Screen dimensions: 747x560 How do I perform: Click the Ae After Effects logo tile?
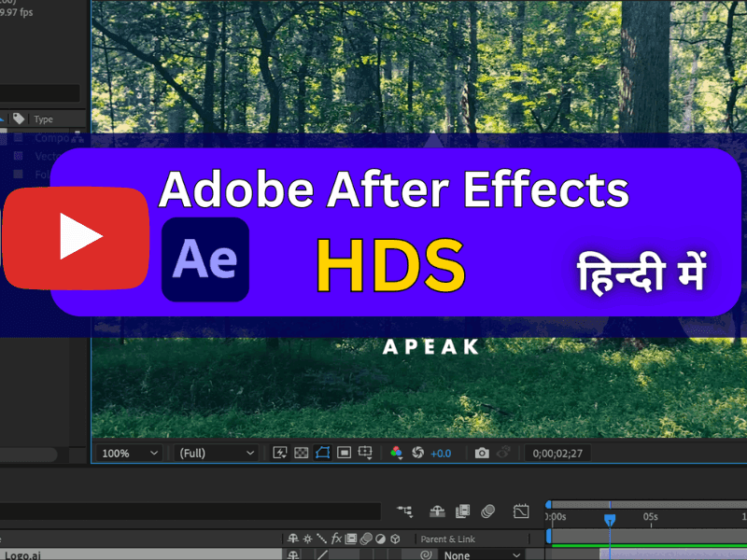(x=205, y=259)
